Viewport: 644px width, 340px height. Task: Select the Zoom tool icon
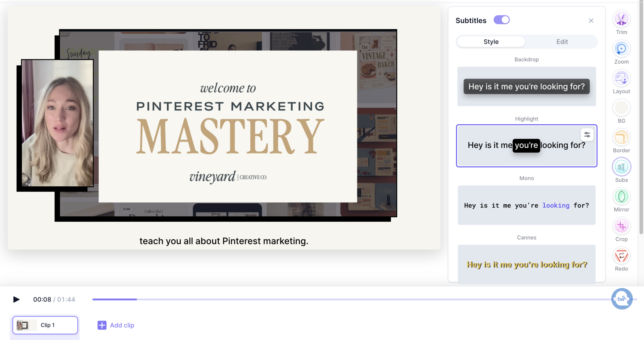pos(621,49)
